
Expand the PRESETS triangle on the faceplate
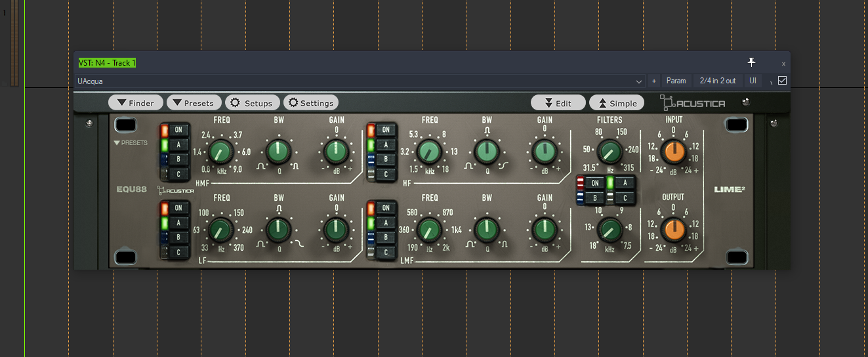[x=131, y=142]
